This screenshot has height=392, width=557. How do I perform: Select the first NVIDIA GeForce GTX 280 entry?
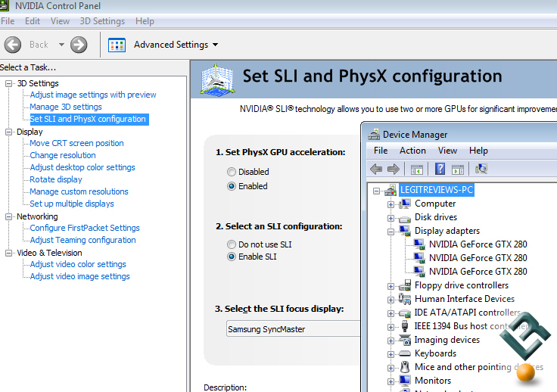click(x=478, y=244)
